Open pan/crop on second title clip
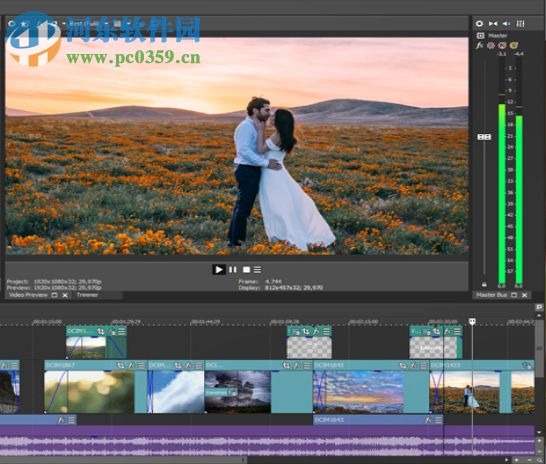This screenshot has height=464, width=546. 436,331
